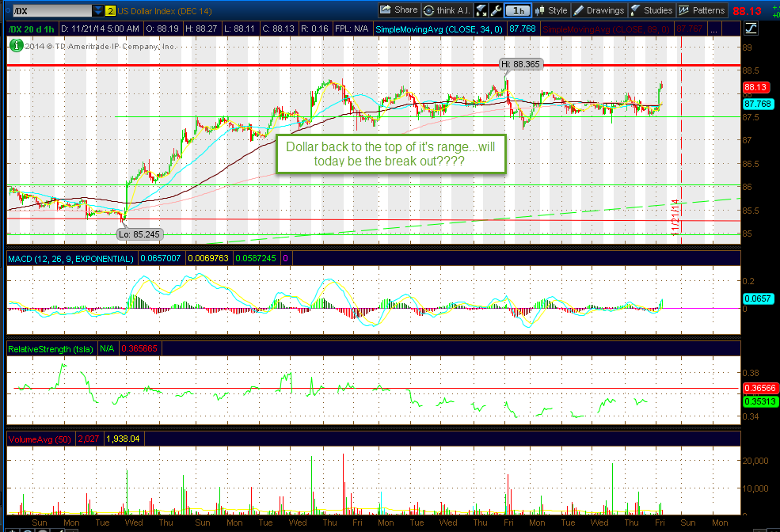Click the small circle left of the symbol field

coord(8,10)
